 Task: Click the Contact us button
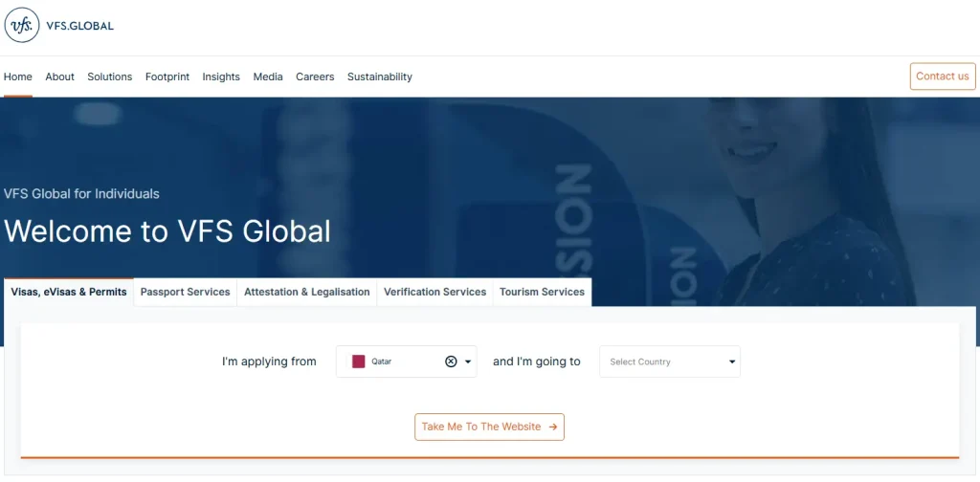pyautogui.click(x=943, y=77)
